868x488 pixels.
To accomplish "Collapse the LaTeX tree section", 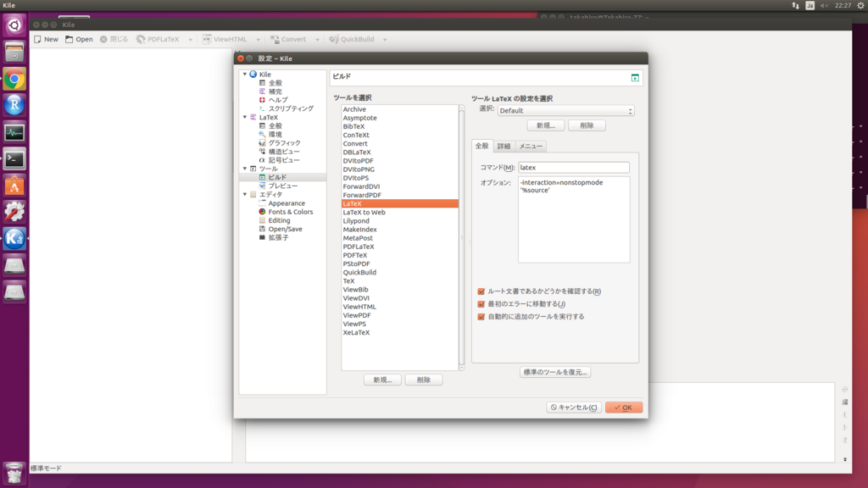I will (245, 117).
